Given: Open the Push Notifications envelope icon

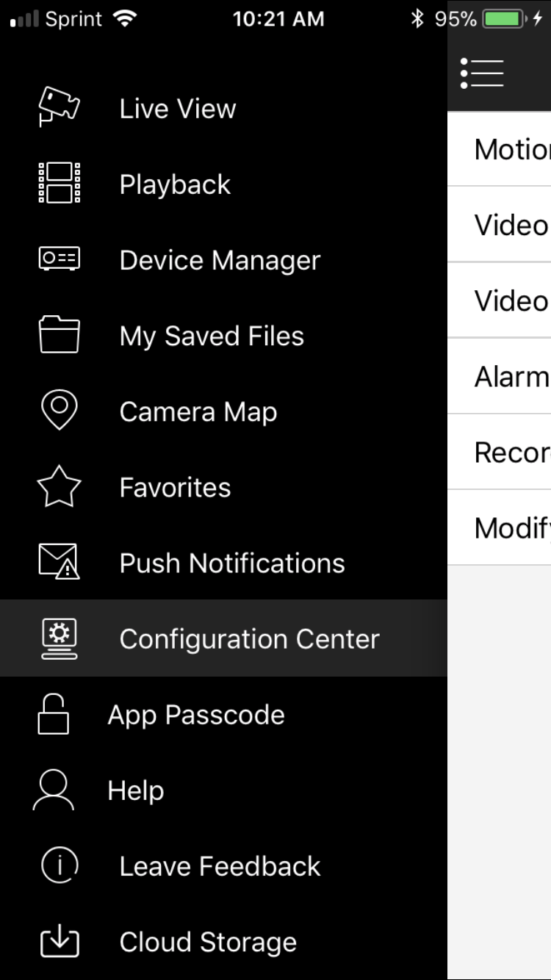Looking at the screenshot, I should [x=59, y=562].
